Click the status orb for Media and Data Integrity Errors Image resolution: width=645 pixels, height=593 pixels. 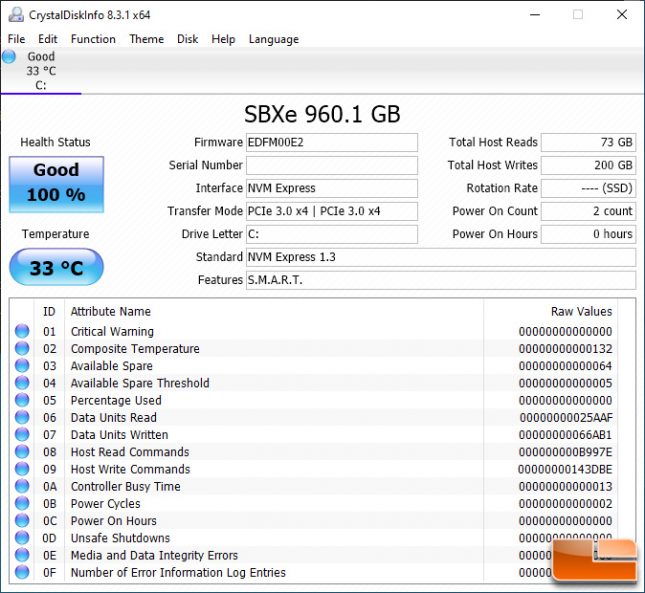click(x=22, y=555)
